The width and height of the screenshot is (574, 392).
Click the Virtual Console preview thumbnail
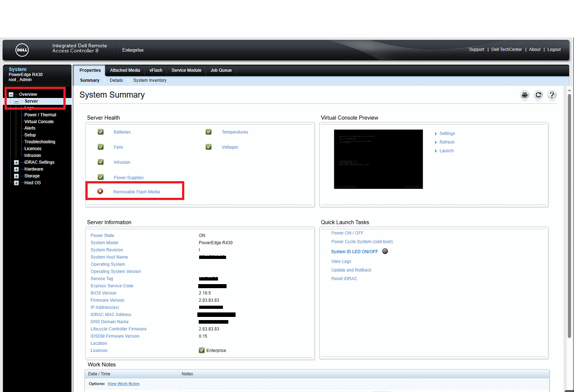(378, 159)
